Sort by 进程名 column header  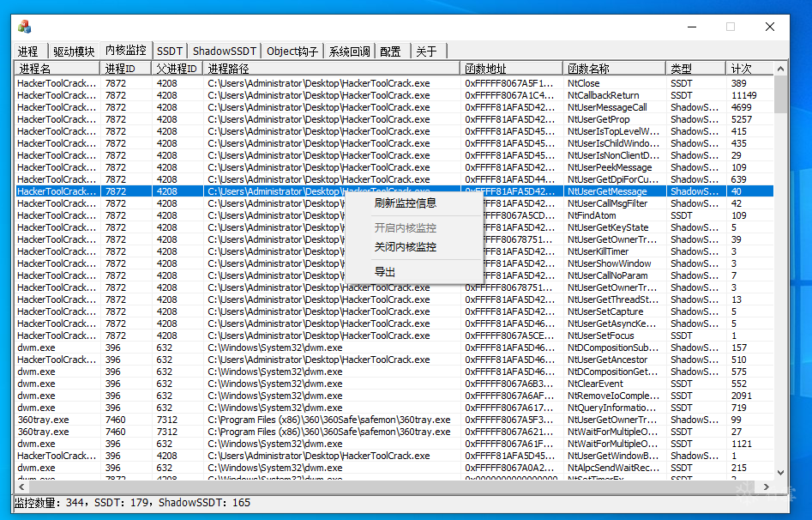coord(57,69)
